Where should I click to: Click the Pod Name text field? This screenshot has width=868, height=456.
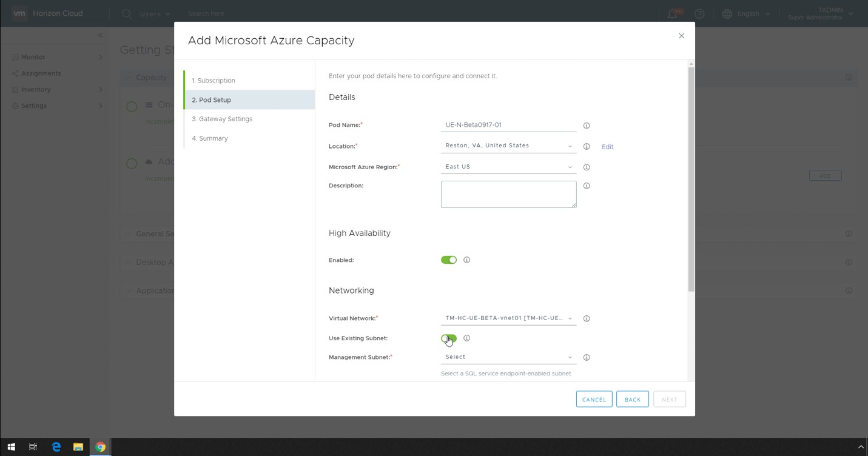coord(508,125)
